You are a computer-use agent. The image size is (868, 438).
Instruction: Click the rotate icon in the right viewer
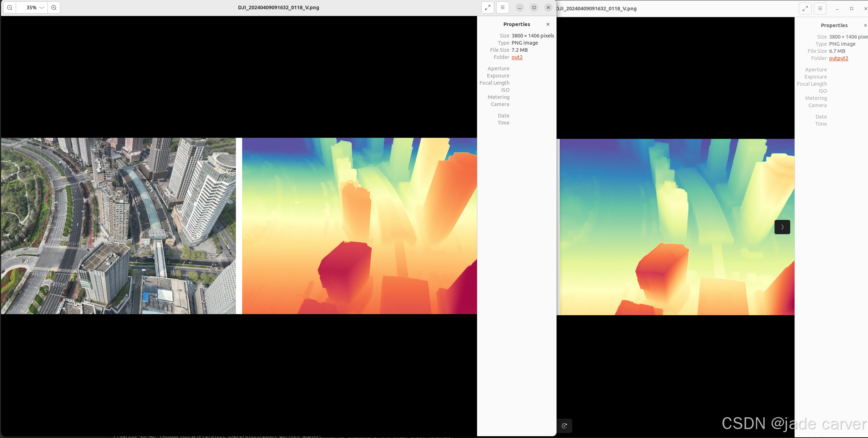pos(564,426)
